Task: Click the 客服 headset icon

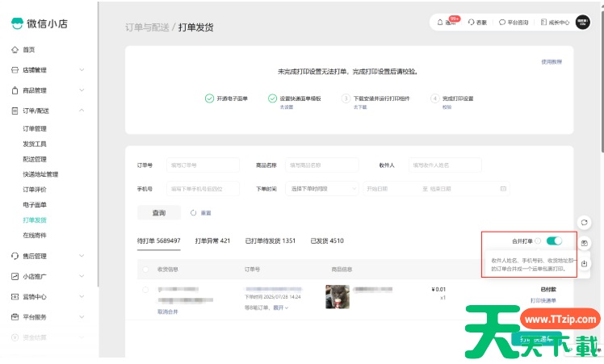Action: click(x=471, y=23)
